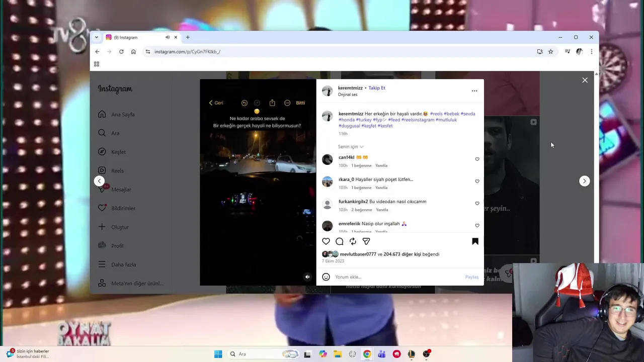The image size is (644, 362).
Task: Go to the previous post arrow
Action: click(x=100, y=181)
